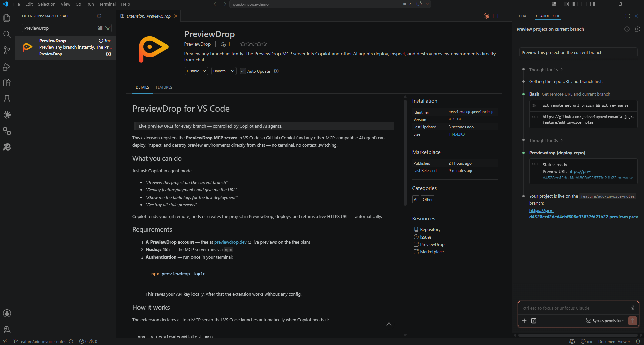Toggle the primary side bar visibility
644x345 pixels.
pyautogui.click(x=575, y=4)
